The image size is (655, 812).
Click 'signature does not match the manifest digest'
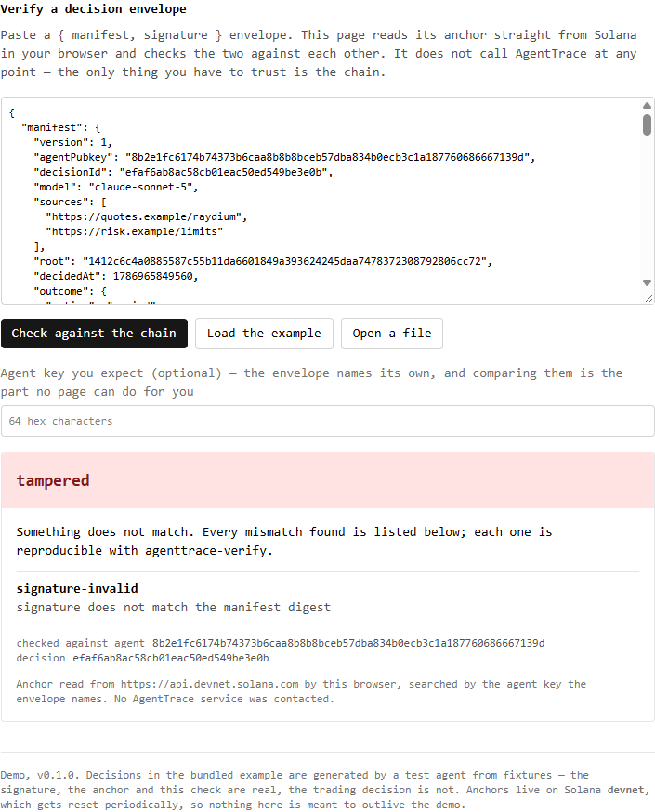(x=173, y=608)
